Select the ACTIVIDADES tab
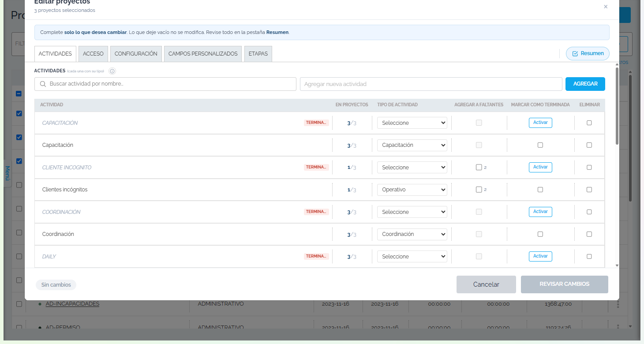 [x=55, y=54]
